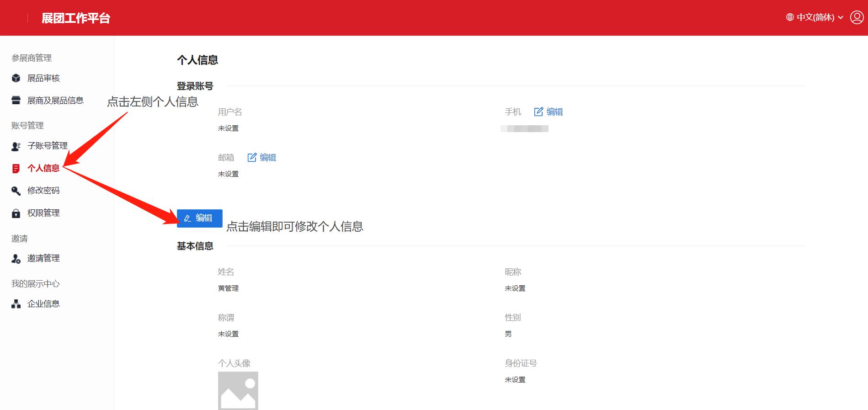Click the store icon beside 展商及展品信息
868x410 pixels.
click(16, 101)
